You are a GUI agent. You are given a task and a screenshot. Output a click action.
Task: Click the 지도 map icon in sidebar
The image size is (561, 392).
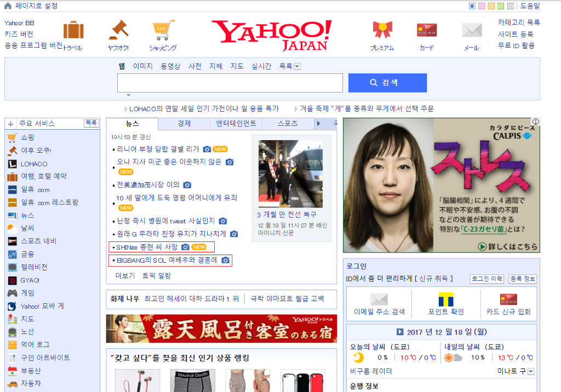click(12, 319)
